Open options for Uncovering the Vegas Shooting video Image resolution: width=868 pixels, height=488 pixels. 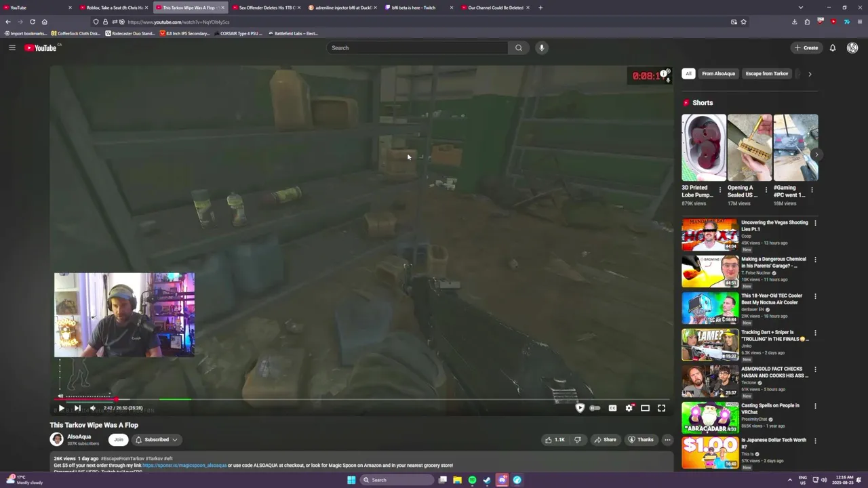tap(815, 223)
